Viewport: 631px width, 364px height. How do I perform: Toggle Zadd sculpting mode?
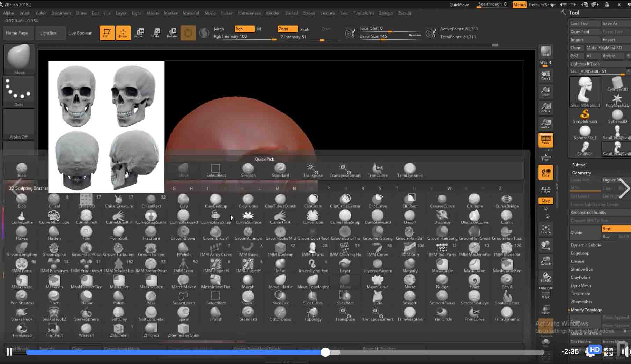tap(287, 29)
